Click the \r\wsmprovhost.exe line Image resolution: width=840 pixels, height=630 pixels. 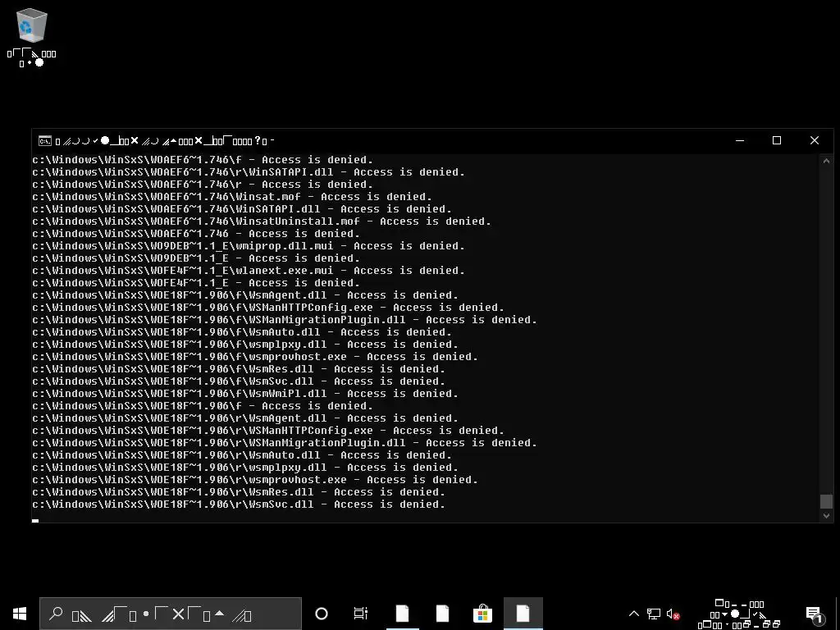[x=255, y=480]
